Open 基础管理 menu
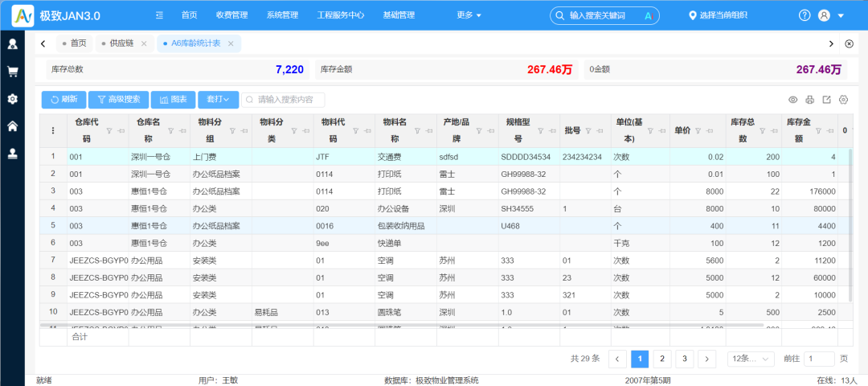The image size is (868, 386). tap(399, 15)
